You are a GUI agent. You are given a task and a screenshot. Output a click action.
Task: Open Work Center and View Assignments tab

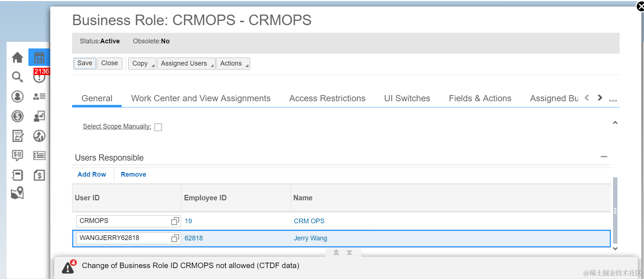(201, 98)
